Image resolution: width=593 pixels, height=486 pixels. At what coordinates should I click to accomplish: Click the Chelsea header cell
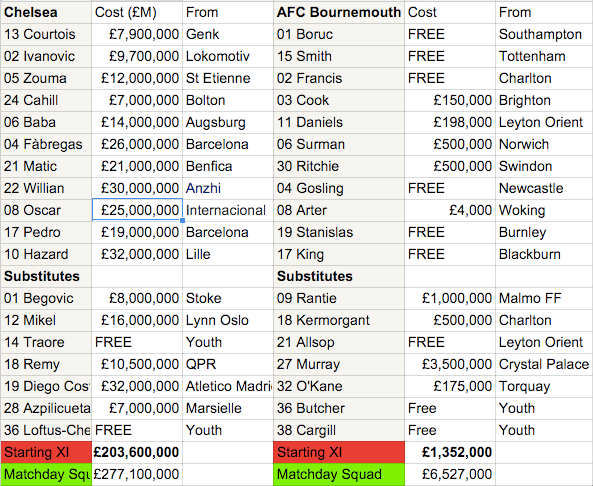46,12
